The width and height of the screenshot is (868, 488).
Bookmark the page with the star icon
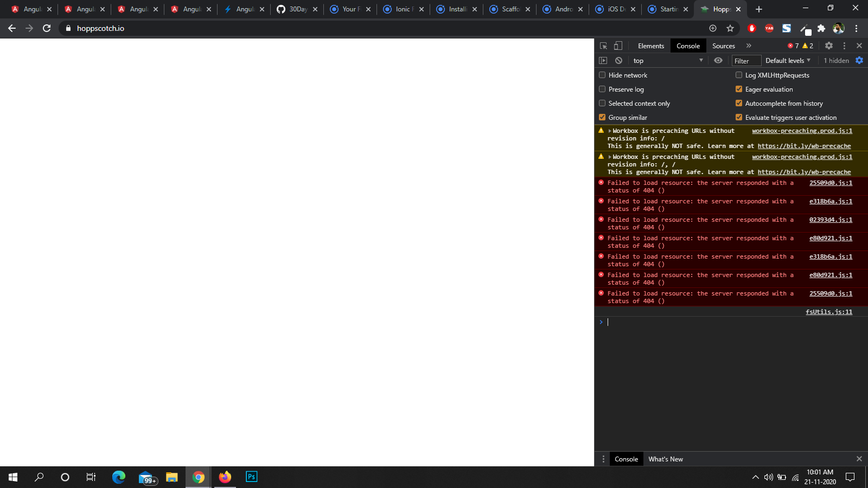tap(730, 28)
